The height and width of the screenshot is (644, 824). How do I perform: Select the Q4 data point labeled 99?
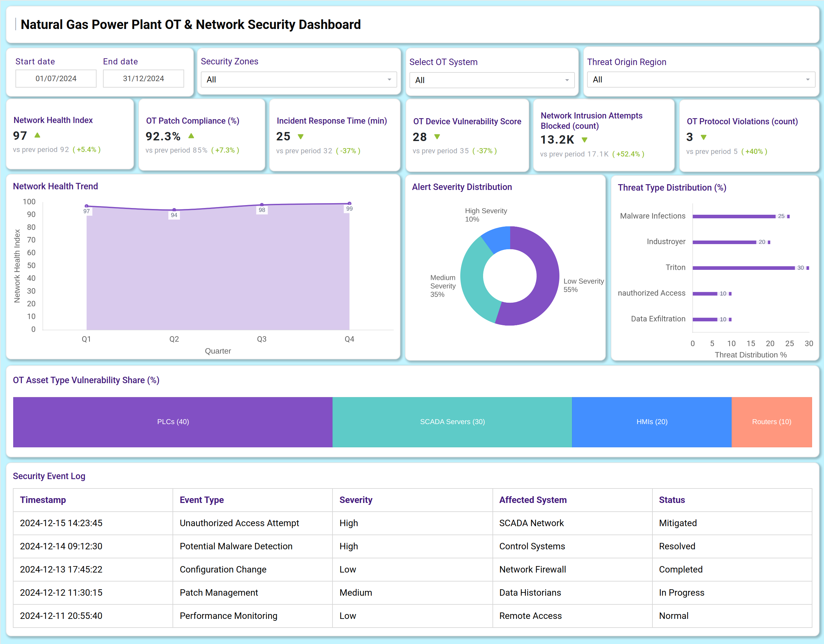coord(349,204)
